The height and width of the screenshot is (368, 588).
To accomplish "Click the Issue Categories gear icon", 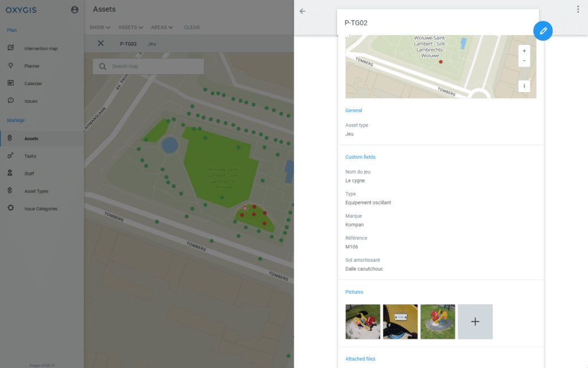I will pyautogui.click(x=10, y=208).
